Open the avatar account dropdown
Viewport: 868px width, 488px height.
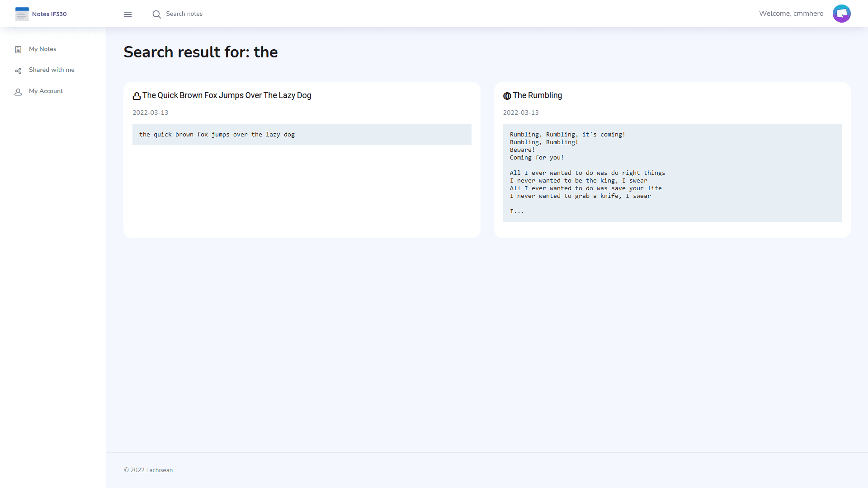coord(842,14)
